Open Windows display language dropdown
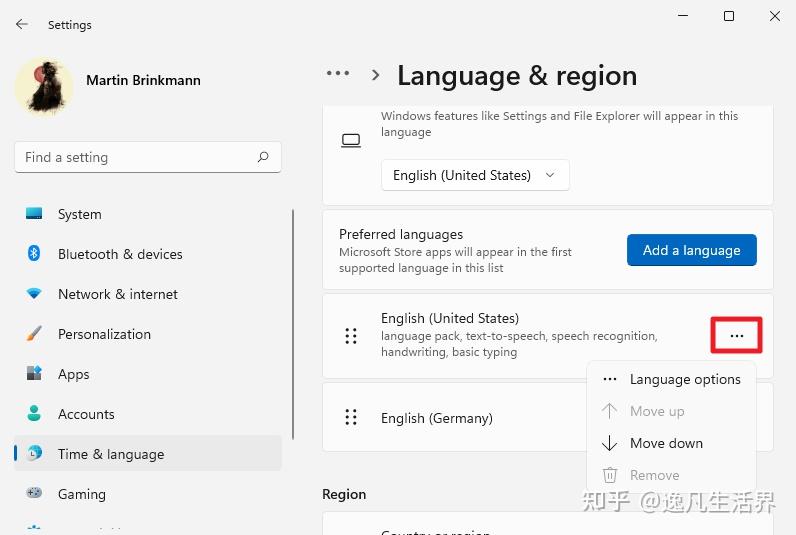The image size is (796, 535). [x=475, y=175]
